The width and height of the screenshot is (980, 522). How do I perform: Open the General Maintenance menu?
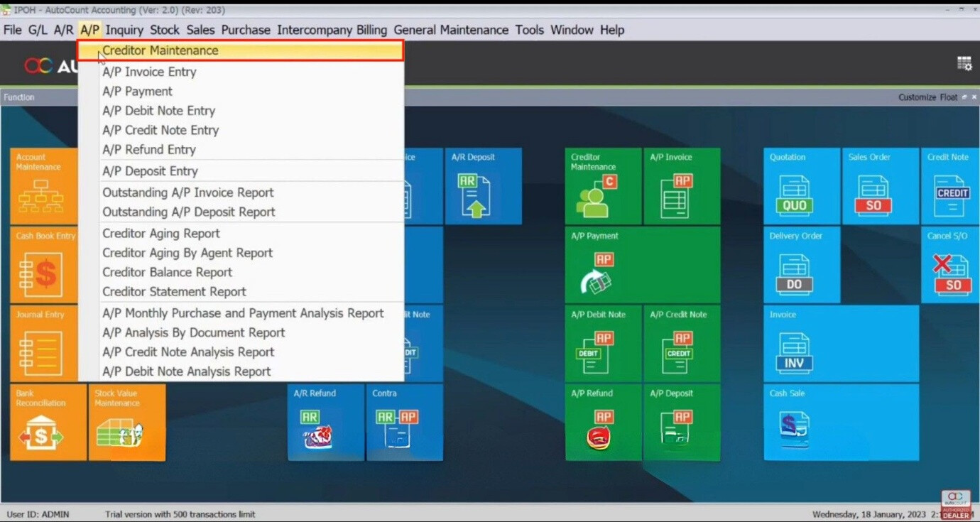(x=451, y=30)
